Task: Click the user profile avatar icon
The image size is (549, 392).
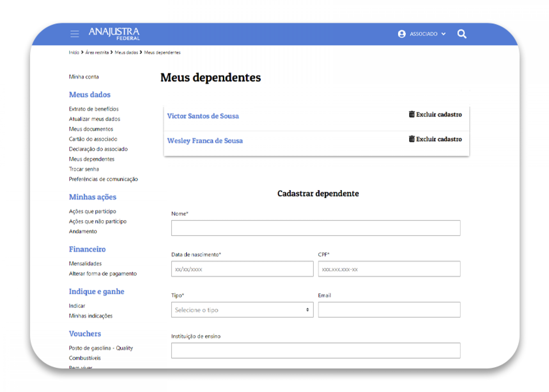Action: point(402,34)
